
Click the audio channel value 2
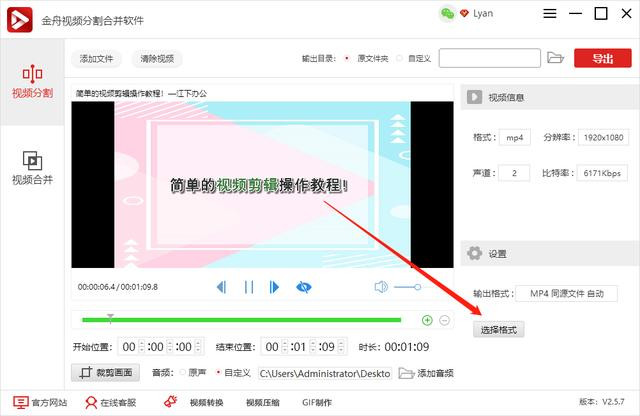pos(514,173)
